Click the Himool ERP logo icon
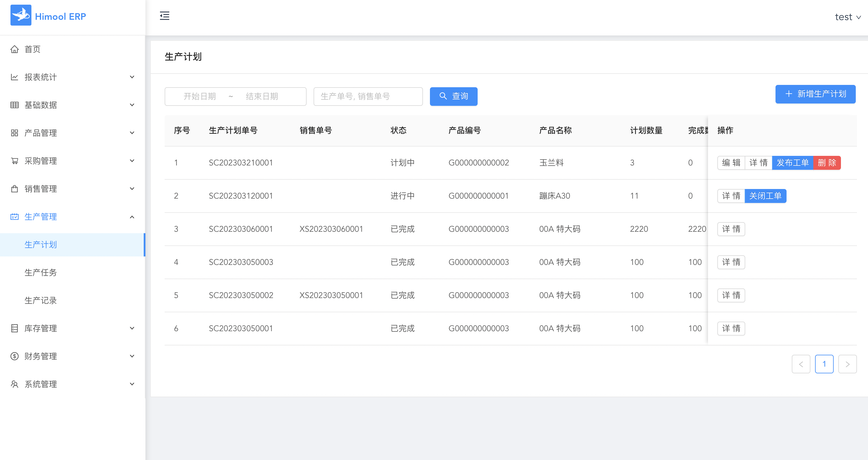This screenshot has width=868, height=460. pyautogui.click(x=21, y=15)
